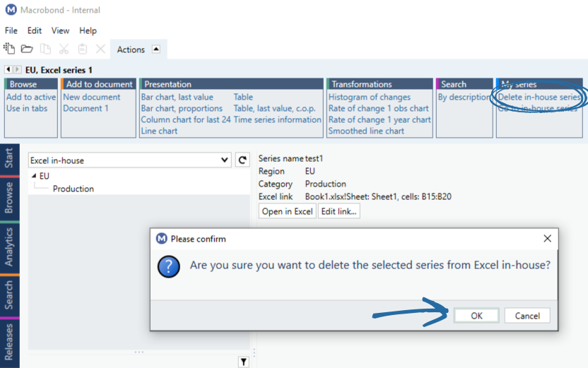Click Table, last value, c.o.p. action
The width and height of the screenshot is (588, 368).
tap(274, 108)
